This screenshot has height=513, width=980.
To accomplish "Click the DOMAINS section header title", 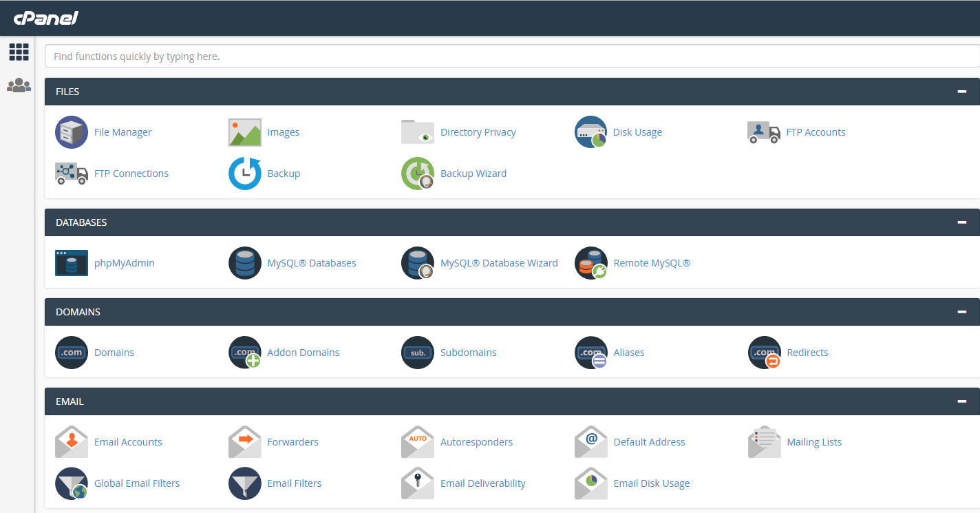I will coord(78,312).
